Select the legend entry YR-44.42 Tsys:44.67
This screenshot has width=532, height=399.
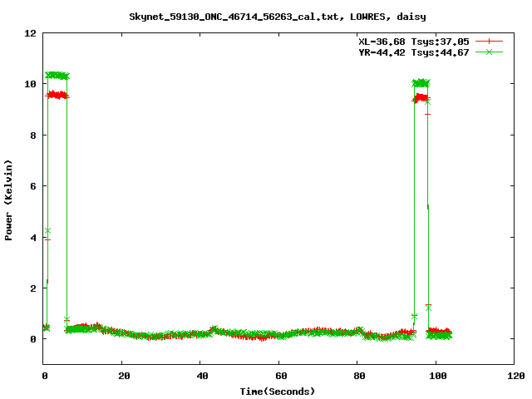pos(414,52)
